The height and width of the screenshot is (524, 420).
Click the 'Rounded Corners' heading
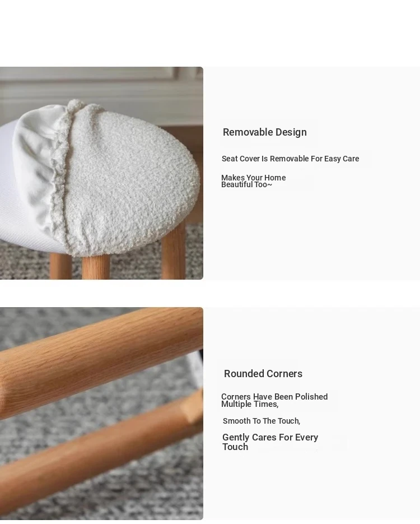pos(263,374)
